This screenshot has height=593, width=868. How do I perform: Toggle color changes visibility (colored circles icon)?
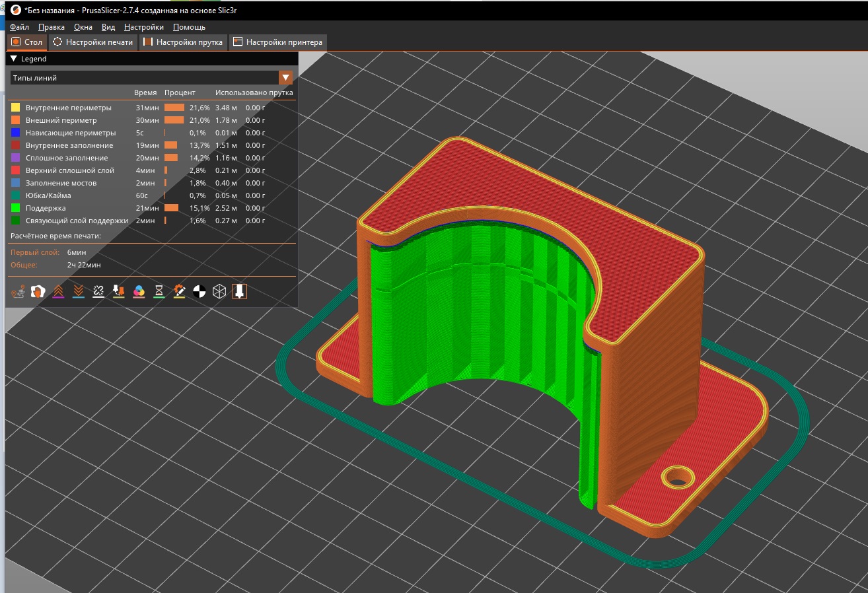pyautogui.click(x=139, y=291)
